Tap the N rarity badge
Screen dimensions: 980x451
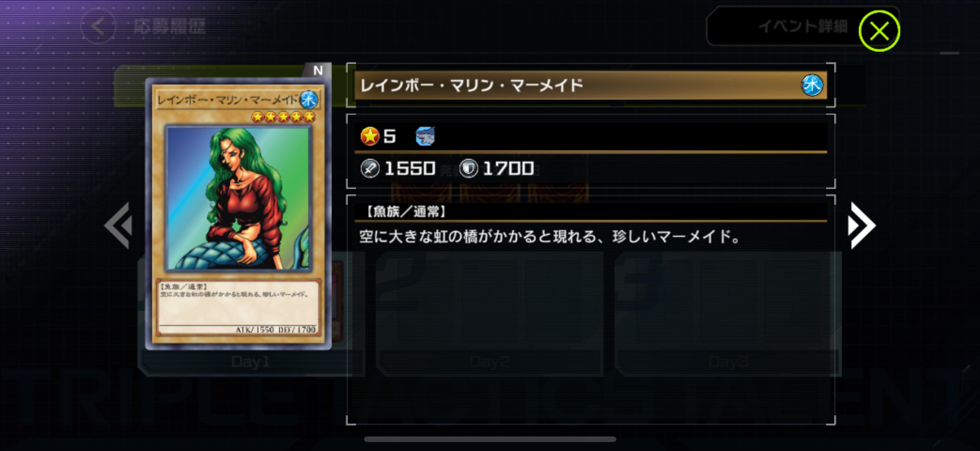318,70
